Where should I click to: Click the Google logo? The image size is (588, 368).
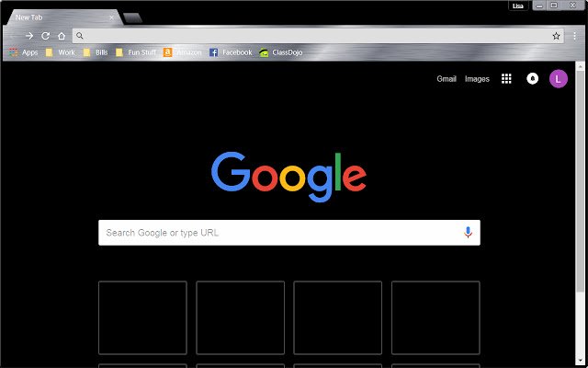pos(288,177)
